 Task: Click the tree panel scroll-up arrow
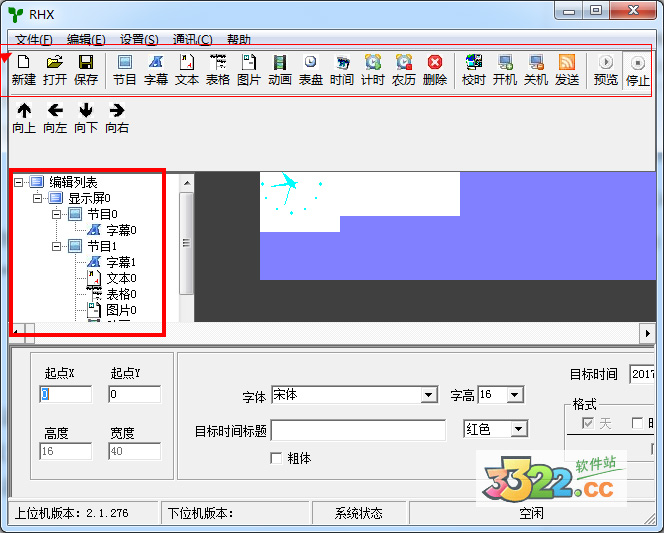[187, 183]
